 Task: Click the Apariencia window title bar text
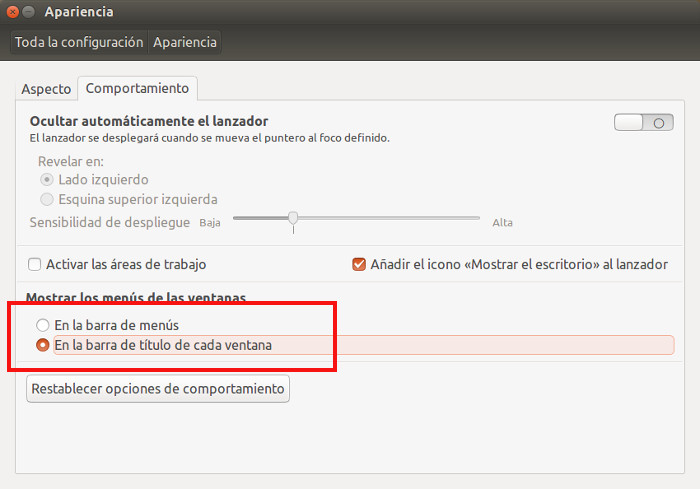79,12
